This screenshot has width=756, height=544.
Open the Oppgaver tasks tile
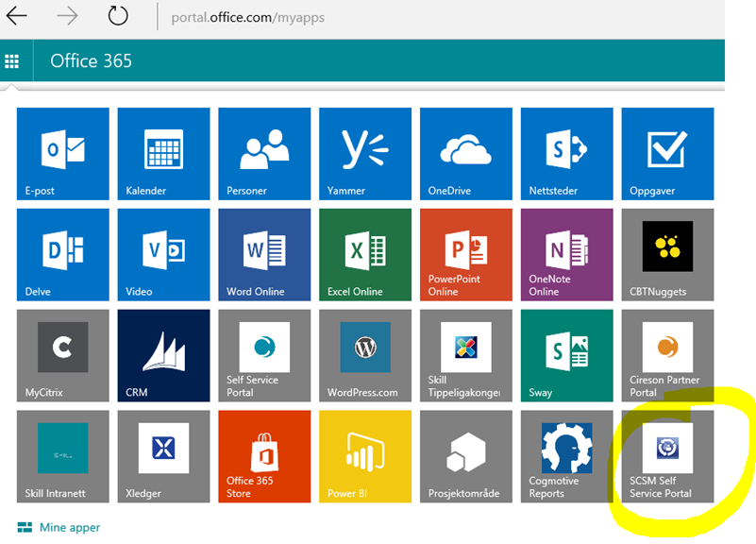[x=668, y=154]
